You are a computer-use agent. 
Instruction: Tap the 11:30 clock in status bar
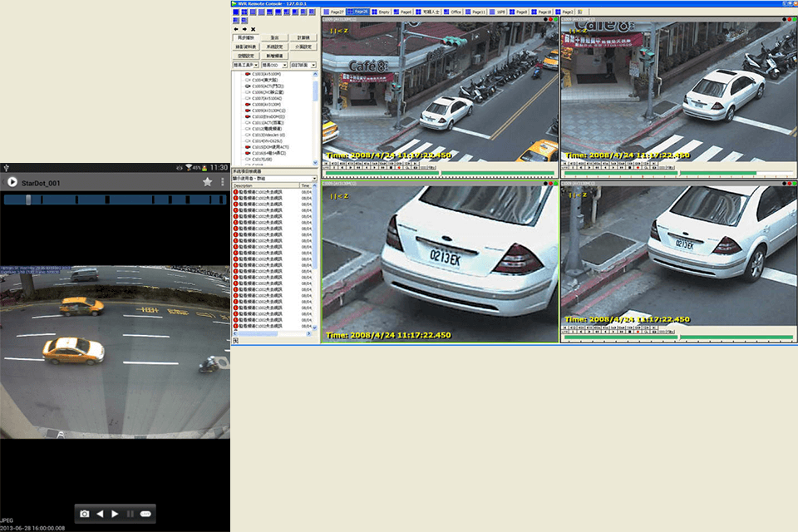[x=219, y=167]
